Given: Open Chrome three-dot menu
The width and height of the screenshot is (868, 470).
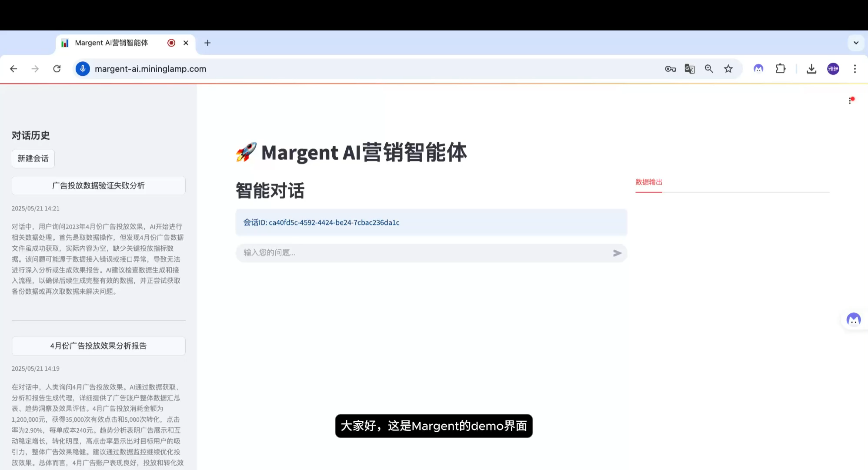Looking at the screenshot, I should click(x=855, y=69).
